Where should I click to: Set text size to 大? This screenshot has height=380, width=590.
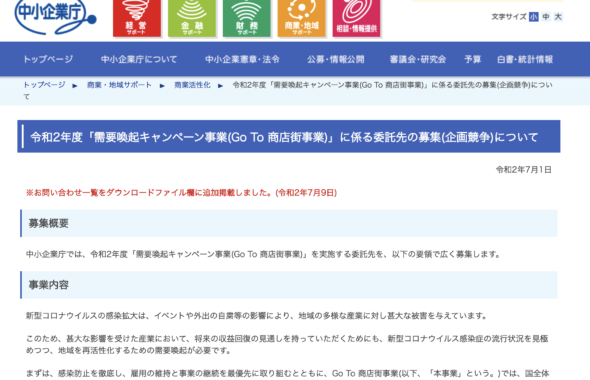(558, 17)
